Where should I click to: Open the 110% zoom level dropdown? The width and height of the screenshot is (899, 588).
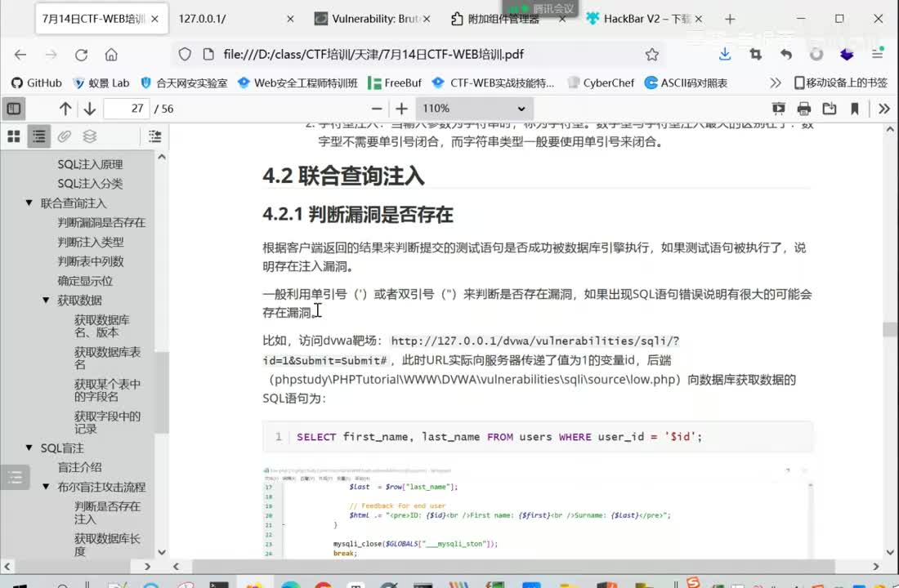pyautogui.click(x=474, y=109)
